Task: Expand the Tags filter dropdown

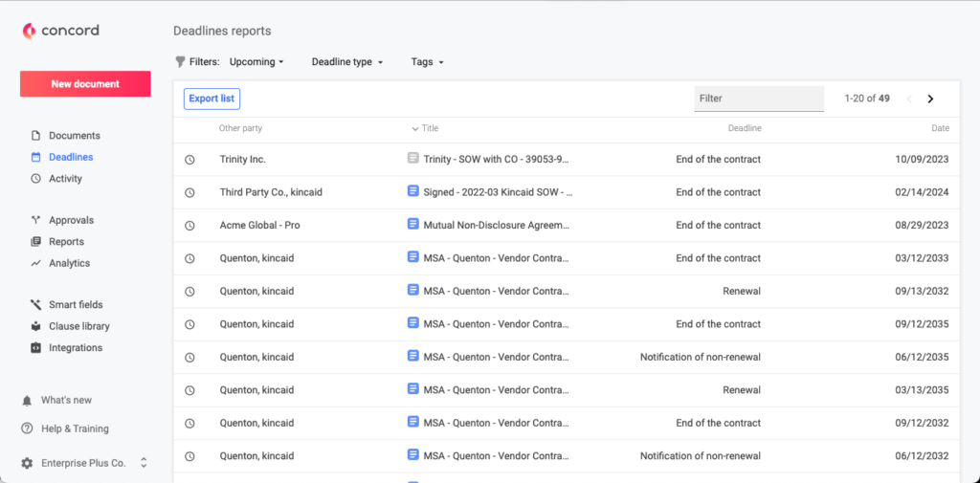Action: click(427, 62)
